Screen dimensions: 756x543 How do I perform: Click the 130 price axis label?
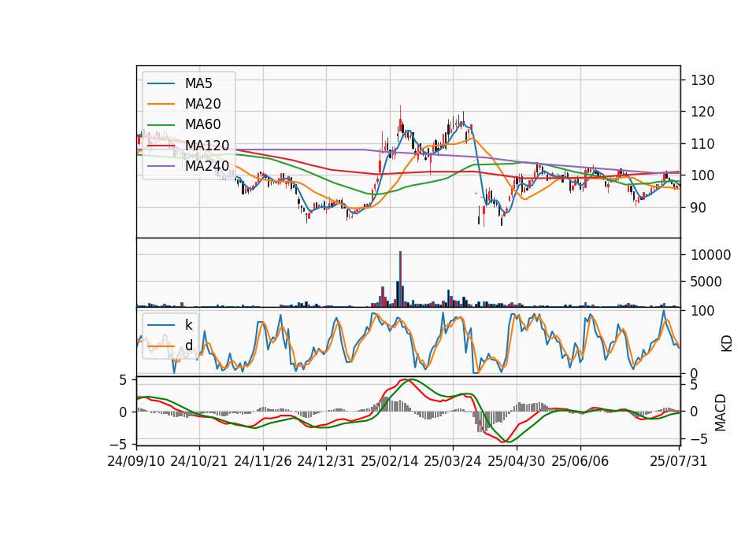pos(702,80)
